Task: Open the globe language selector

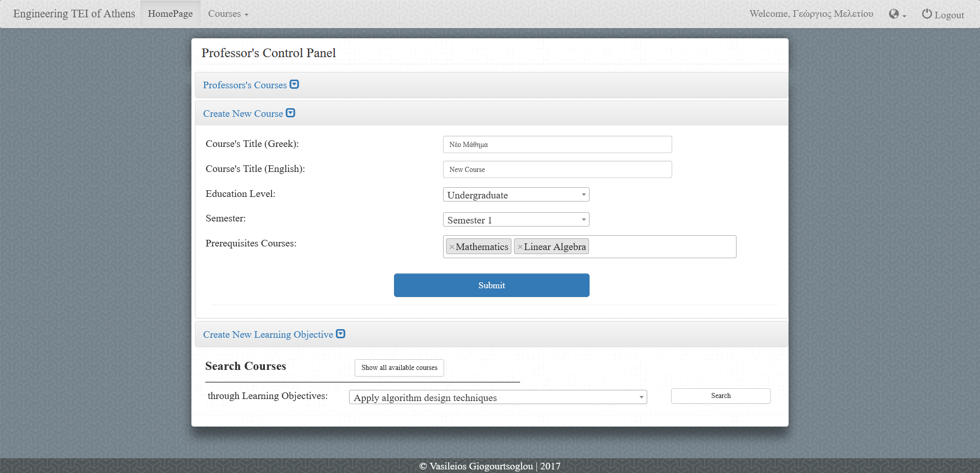Action: pyautogui.click(x=897, y=14)
